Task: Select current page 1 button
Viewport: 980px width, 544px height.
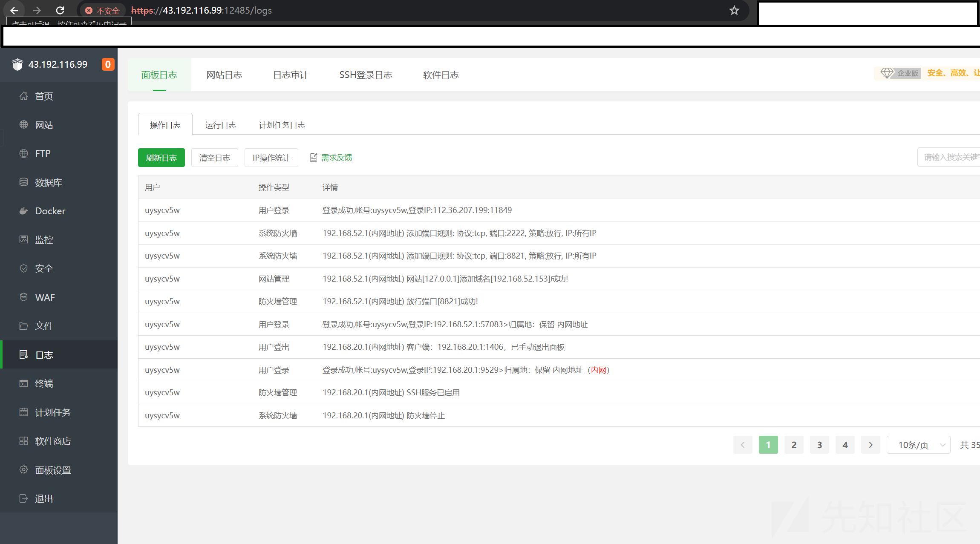Action: click(x=768, y=445)
